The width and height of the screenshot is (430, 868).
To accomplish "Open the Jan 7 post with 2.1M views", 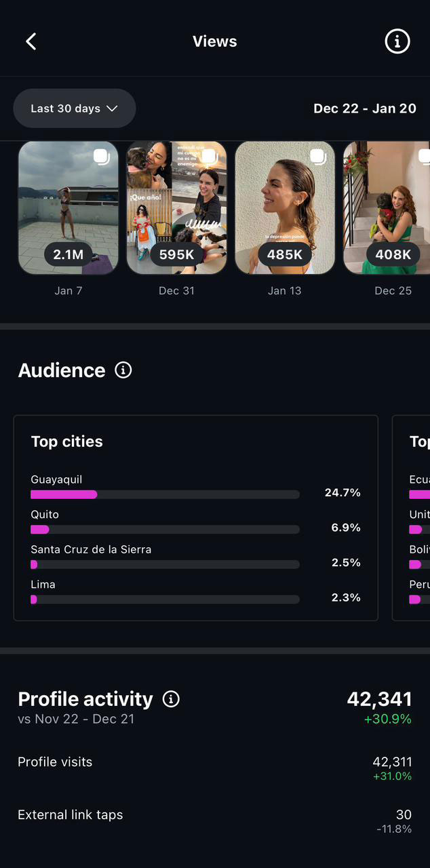I will pyautogui.click(x=69, y=208).
